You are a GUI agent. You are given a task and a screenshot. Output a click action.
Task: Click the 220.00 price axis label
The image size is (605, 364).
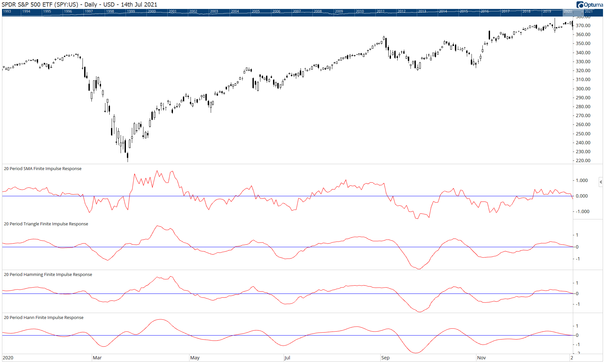pos(583,160)
